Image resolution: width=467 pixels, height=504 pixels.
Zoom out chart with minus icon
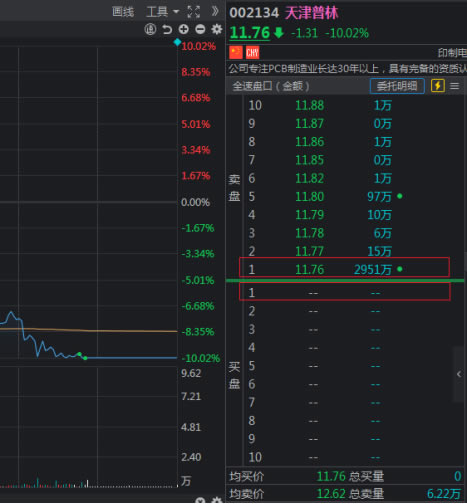click(x=200, y=29)
